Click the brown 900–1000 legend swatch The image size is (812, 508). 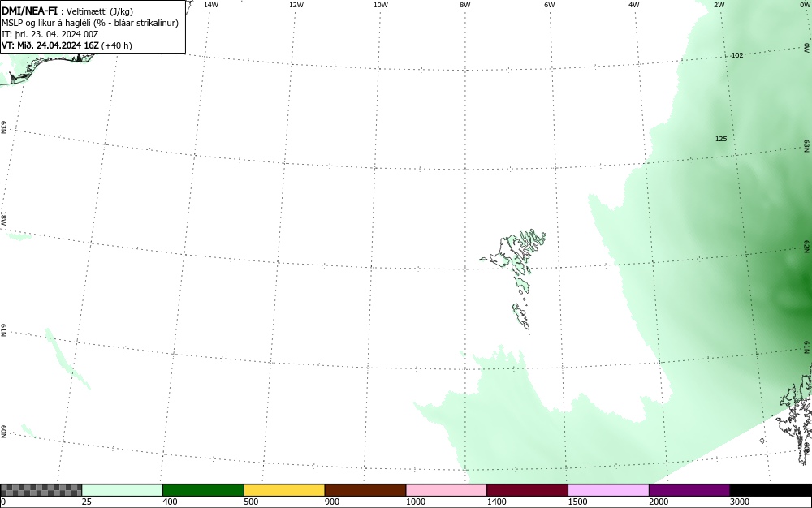365,490
